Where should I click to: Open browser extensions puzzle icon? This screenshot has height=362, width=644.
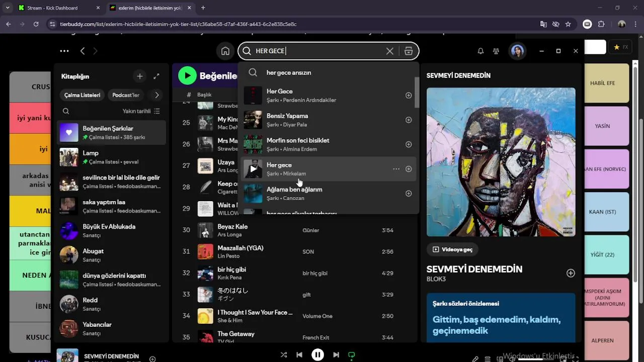tap(601, 24)
